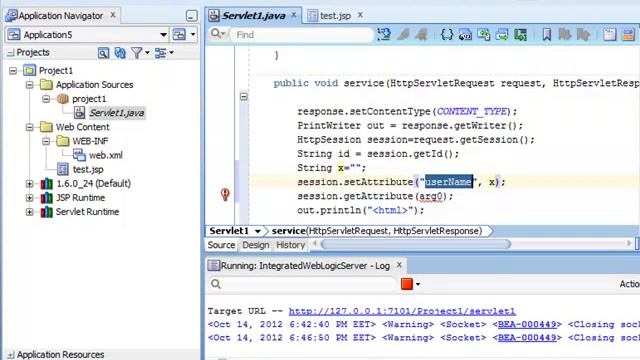Select Servlet1.java in the tree

click(x=116, y=113)
